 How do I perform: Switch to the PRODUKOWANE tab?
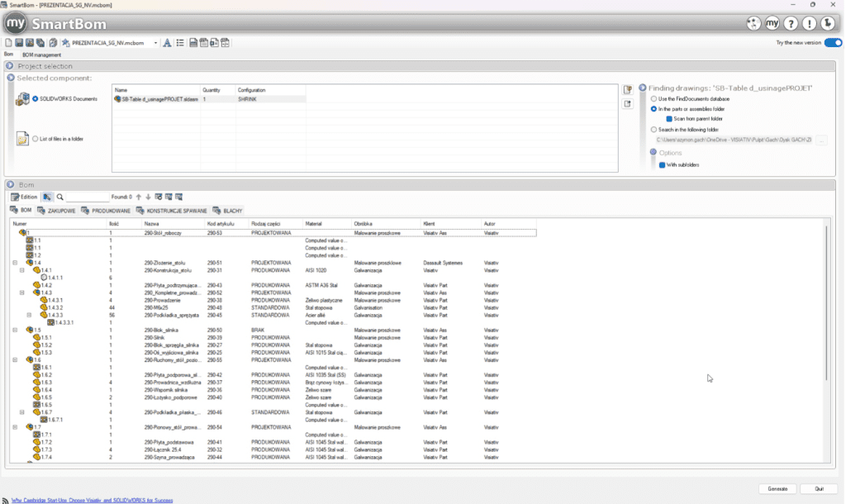[x=106, y=211]
